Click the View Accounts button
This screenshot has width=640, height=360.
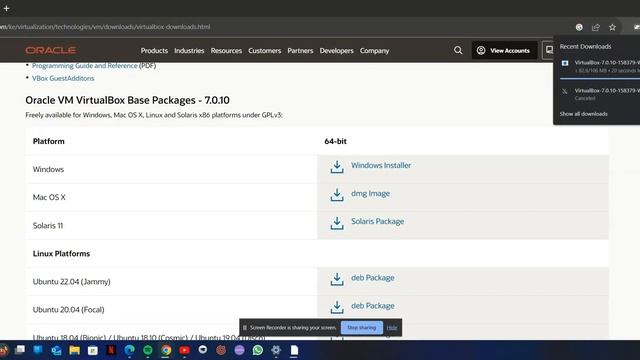pos(504,50)
